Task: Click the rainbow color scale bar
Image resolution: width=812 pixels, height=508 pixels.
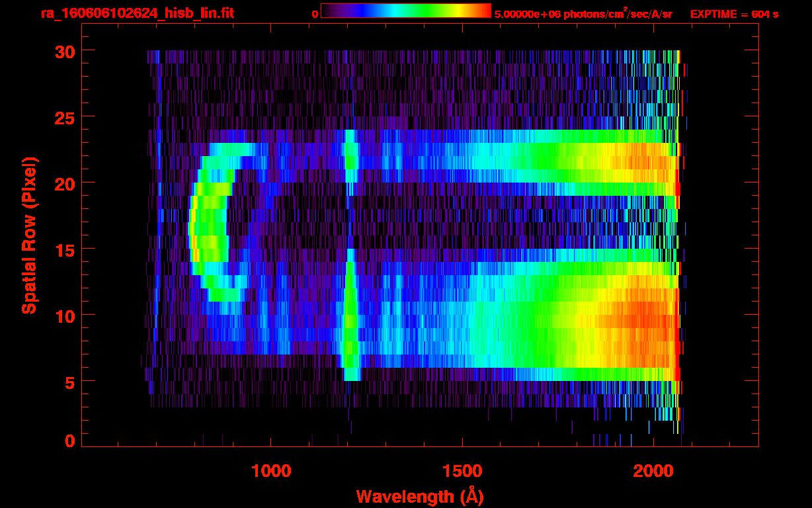Action: [405, 11]
